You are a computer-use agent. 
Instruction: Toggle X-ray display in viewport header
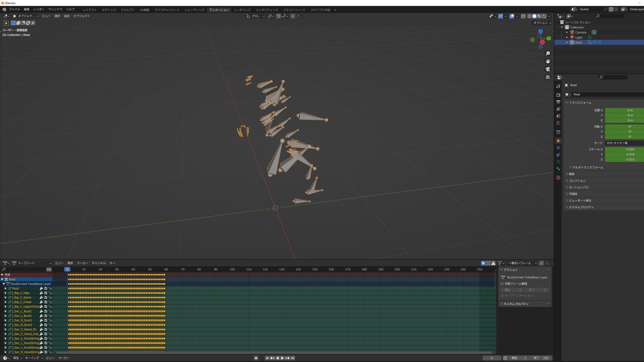(522, 16)
